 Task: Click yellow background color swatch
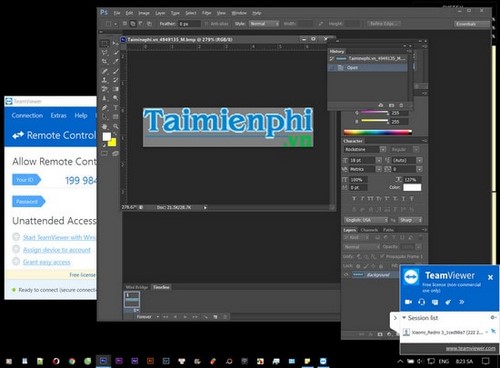112,143
